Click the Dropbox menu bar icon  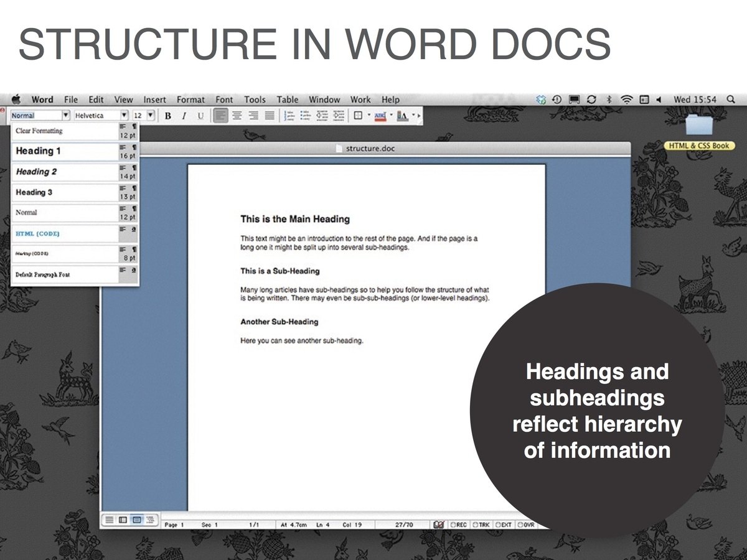[541, 100]
